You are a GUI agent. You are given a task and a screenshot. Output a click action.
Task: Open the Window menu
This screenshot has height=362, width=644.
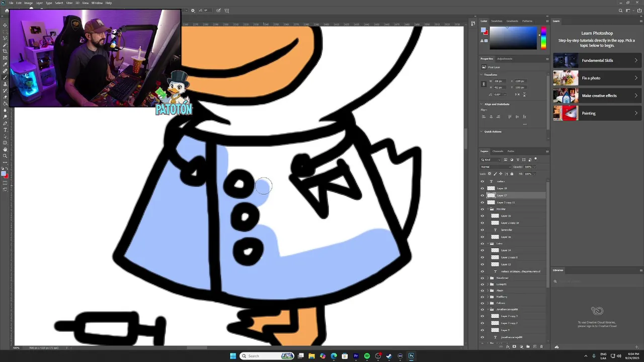(97, 3)
